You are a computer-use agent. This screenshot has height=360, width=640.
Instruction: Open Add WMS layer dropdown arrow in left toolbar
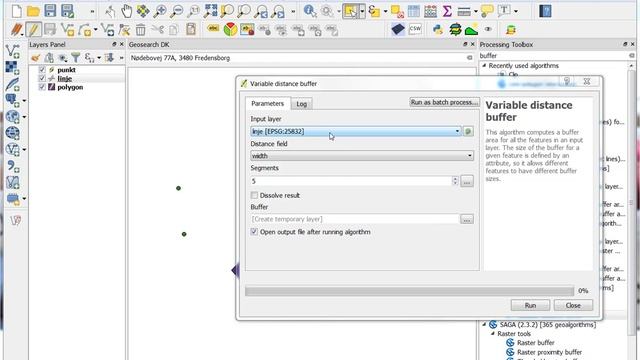pyautogui.click(x=24, y=117)
